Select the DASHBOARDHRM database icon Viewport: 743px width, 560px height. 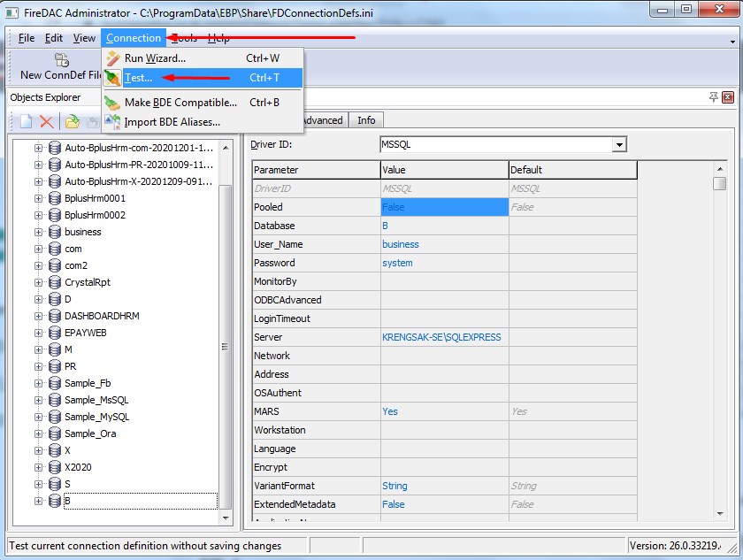pyautogui.click(x=55, y=316)
